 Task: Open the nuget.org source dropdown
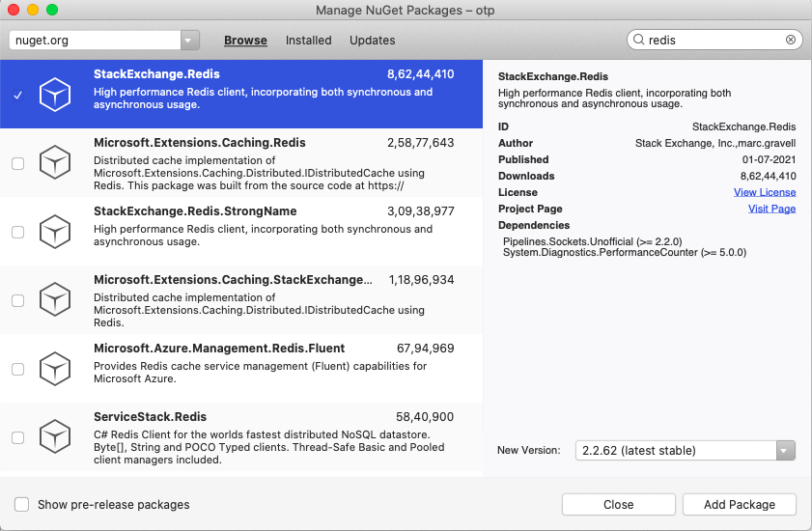pos(189,40)
